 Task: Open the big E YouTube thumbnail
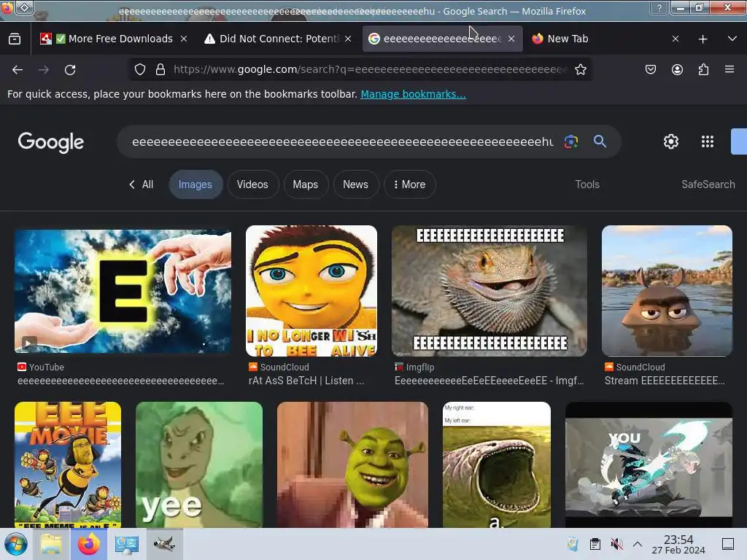pos(123,292)
